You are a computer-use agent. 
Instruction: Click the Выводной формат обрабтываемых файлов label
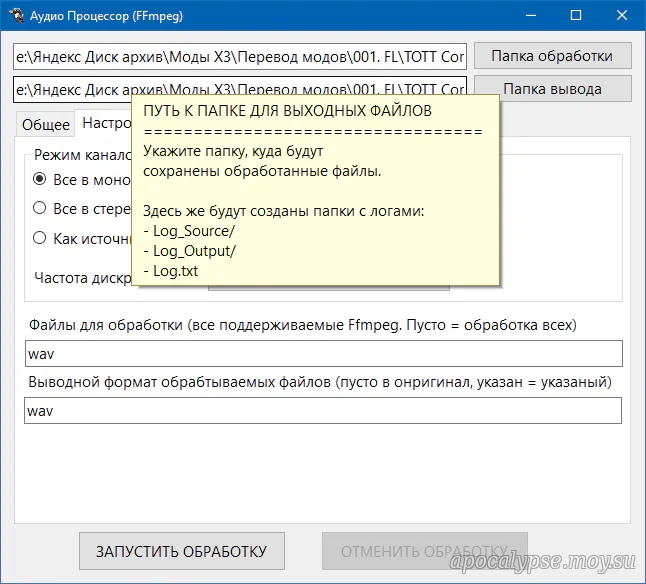(320, 382)
